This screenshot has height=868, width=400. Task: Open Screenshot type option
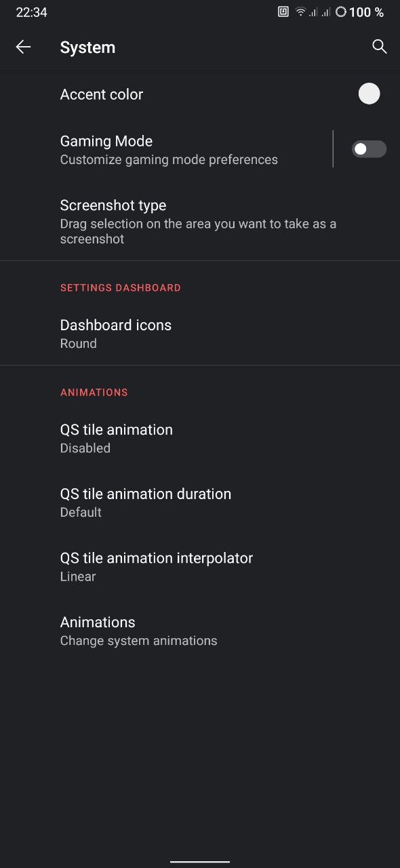click(200, 221)
